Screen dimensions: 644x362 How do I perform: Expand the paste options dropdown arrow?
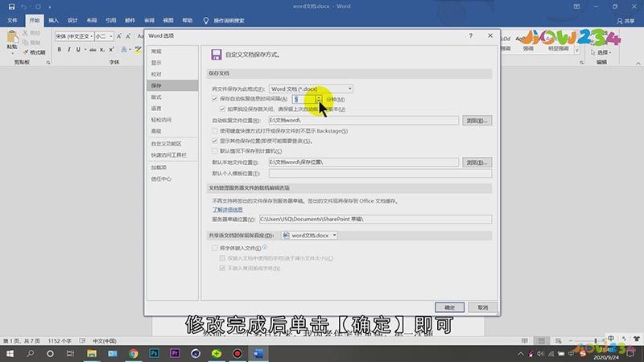click(12, 53)
